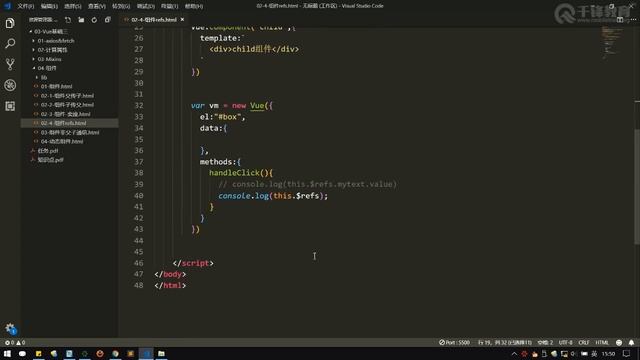Collapse the 04 组件 folder
The height and width of the screenshot is (360, 640).
[x=47, y=68]
